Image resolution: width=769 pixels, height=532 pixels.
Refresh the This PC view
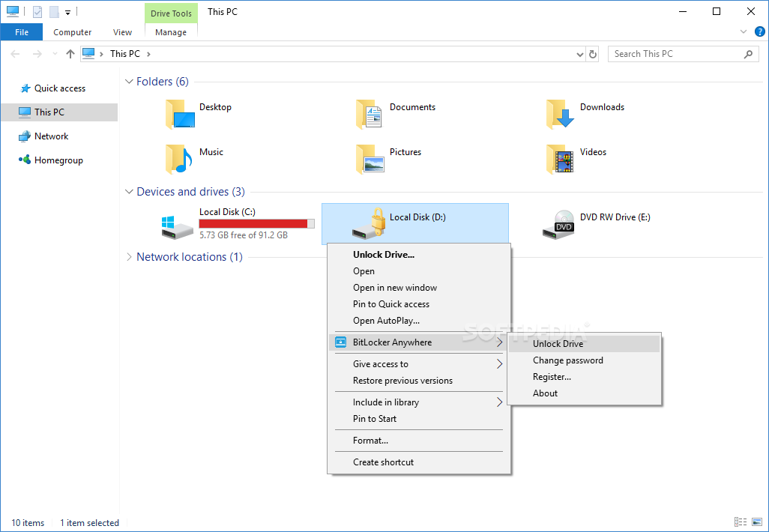pyautogui.click(x=593, y=54)
